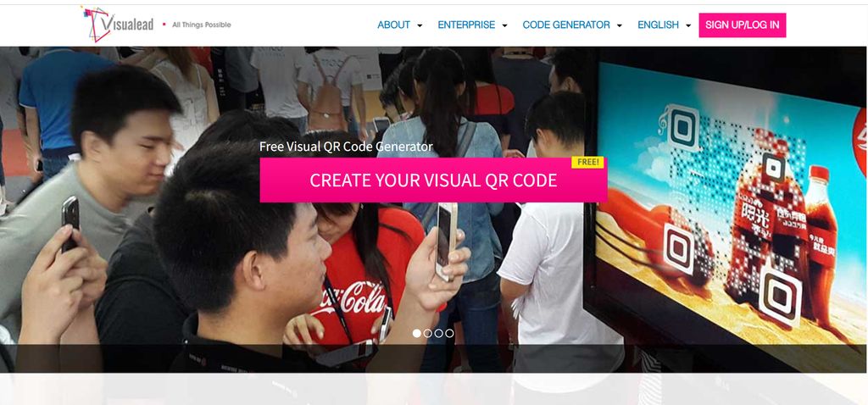Click the Visualead logo icon
The width and height of the screenshot is (868, 405).
(x=97, y=25)
